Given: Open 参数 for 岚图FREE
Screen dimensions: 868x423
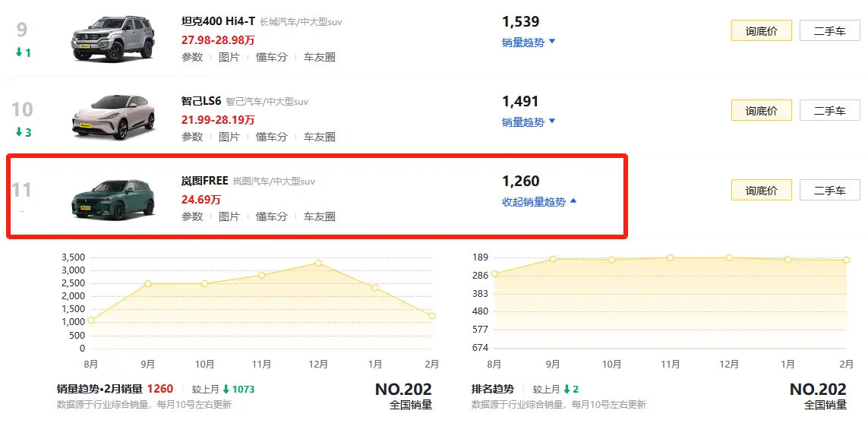Looking at the screenshot, I should [192, 216].
